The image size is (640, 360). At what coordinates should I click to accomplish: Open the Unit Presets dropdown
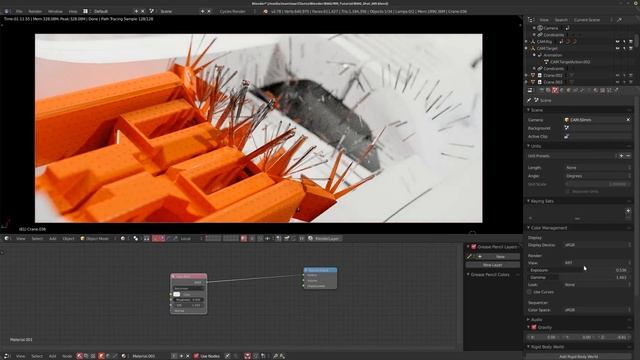[572, 156]
